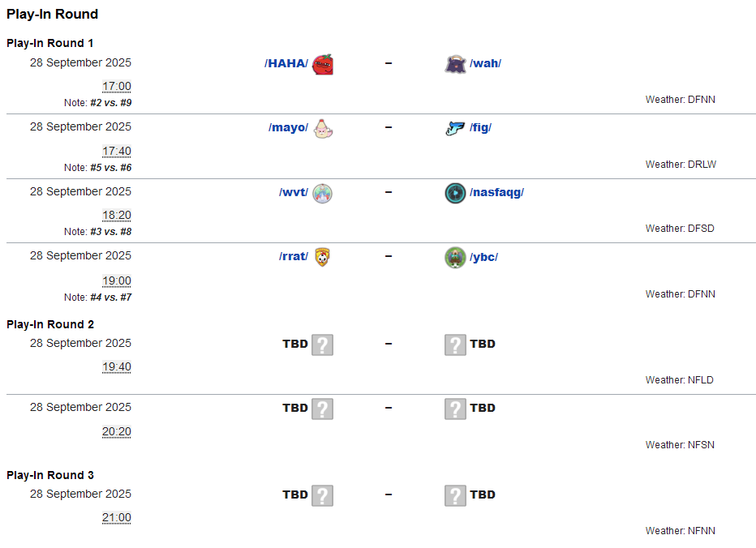Viewport: 756px width, 548px height.
Task: Follow the /rrat/ team link
Action: click(294, 257)
